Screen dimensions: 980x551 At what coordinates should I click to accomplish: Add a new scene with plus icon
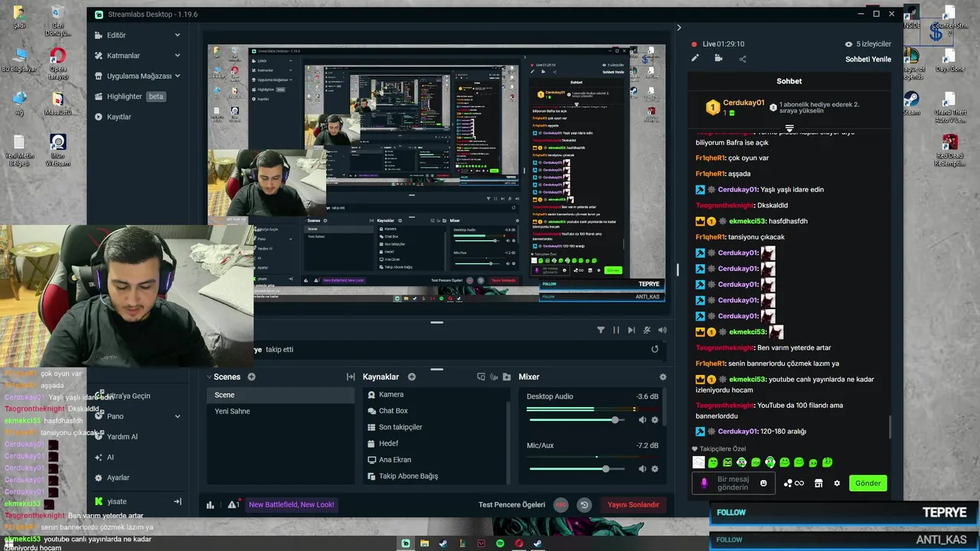(251, 377)
